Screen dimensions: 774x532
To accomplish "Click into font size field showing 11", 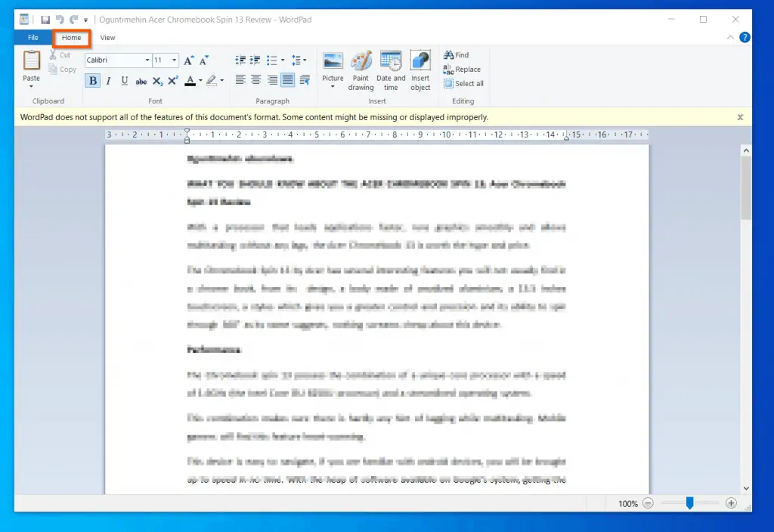I will pyautogui.click(x=162, y=60).
